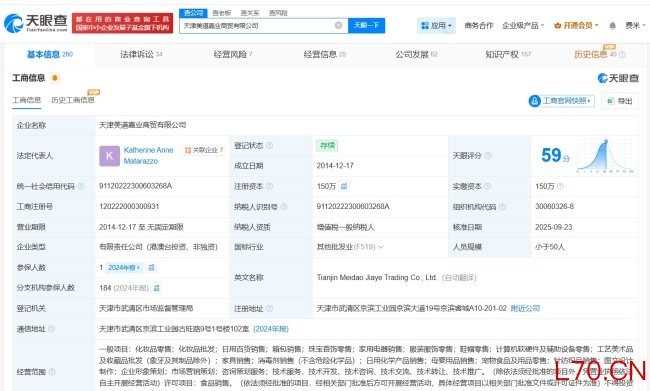Click the help icon next to 登记状态
This screenshot has width=650, height=391.
[x=269, y=145]
